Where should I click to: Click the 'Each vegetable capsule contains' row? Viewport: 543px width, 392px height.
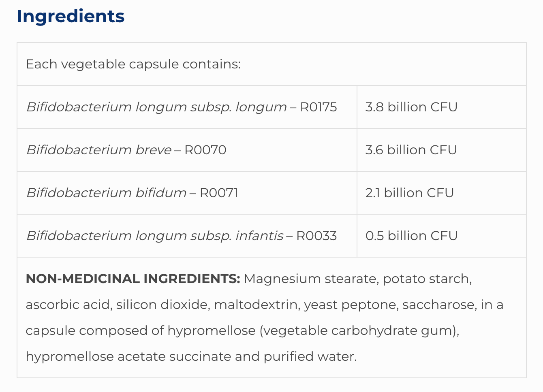(x=133, y=64)
